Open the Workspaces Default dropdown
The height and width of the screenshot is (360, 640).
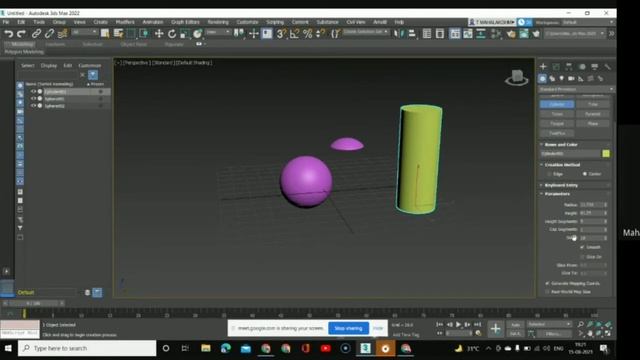588,22
